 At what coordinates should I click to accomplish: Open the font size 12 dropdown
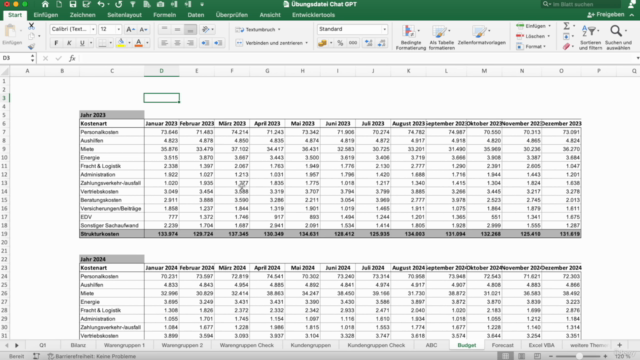coord(118,29)
